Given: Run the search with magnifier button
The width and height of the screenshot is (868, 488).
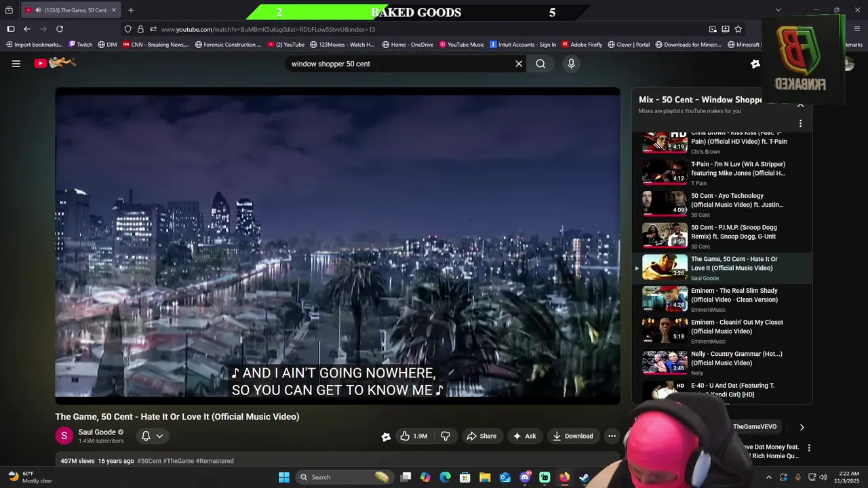Looking at the screenshot, I should (540, 64).
